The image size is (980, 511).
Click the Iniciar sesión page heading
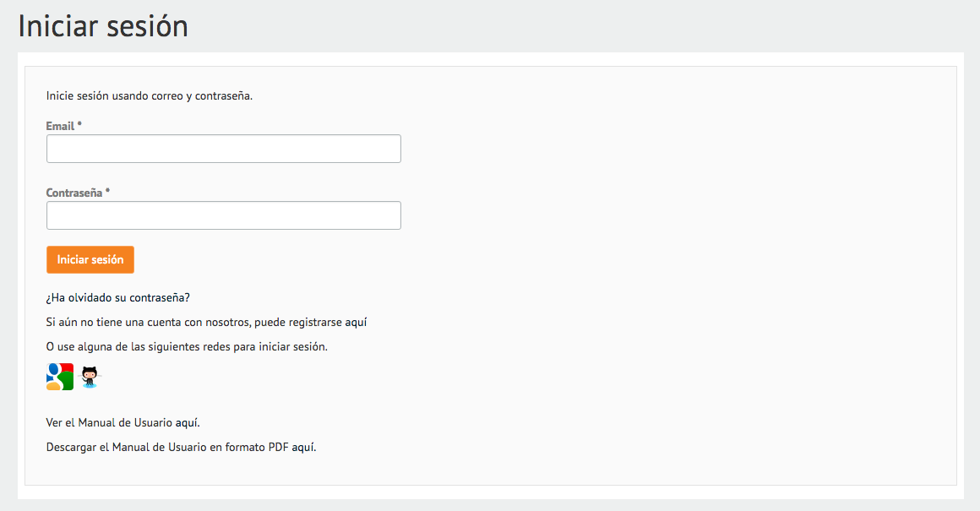click(103, 26)
